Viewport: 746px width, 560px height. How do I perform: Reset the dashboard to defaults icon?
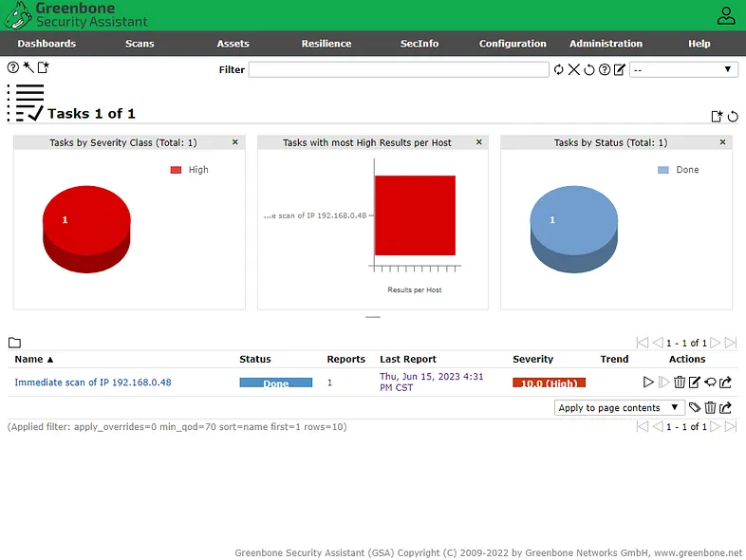(733, 116)
